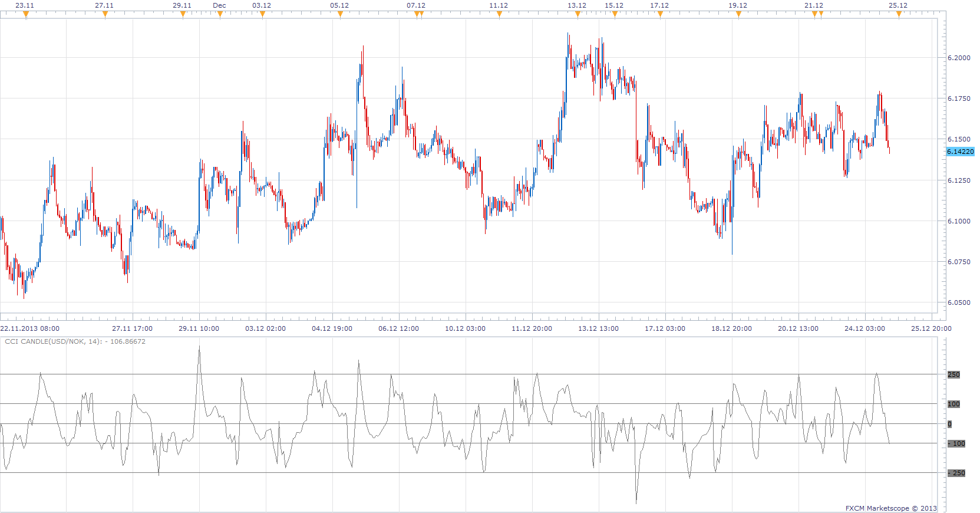Image resolution: width=980 pixels, height=513 pixels.
Task: Click the -100 level label on CCI
Action: pos(956,443)
